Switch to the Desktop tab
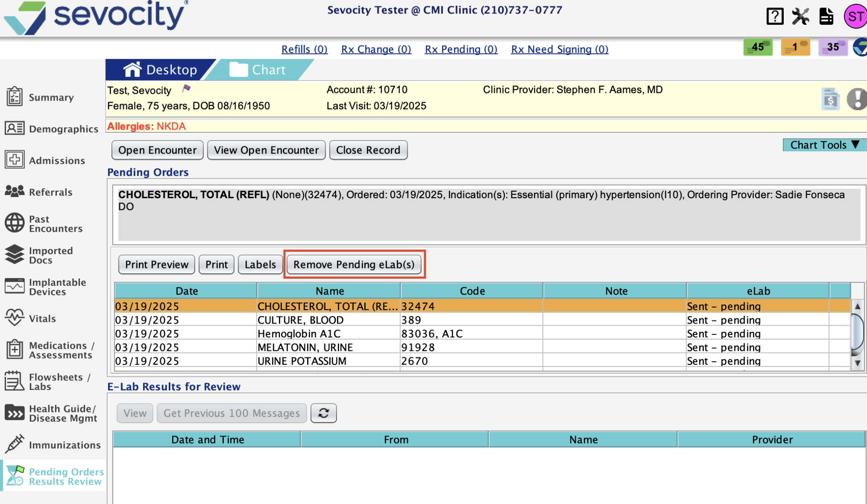 coord(160,70)
